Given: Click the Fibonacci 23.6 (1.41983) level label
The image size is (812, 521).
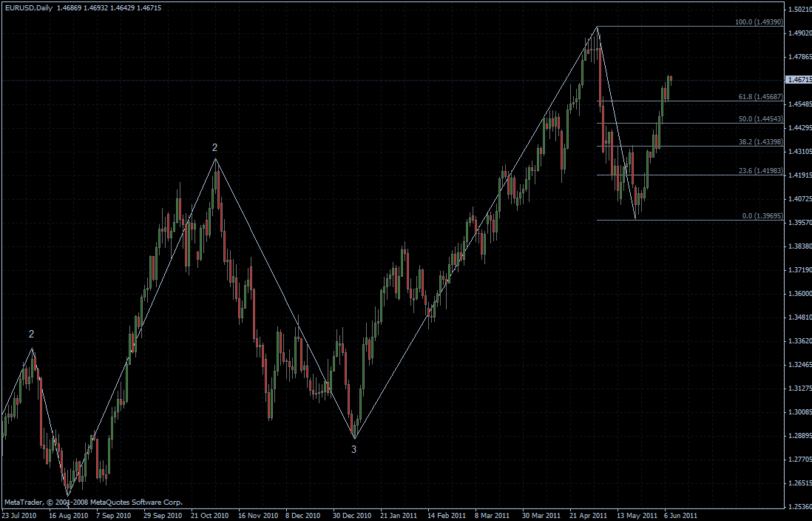Looking at the screenshot, I should click(761, 170).
